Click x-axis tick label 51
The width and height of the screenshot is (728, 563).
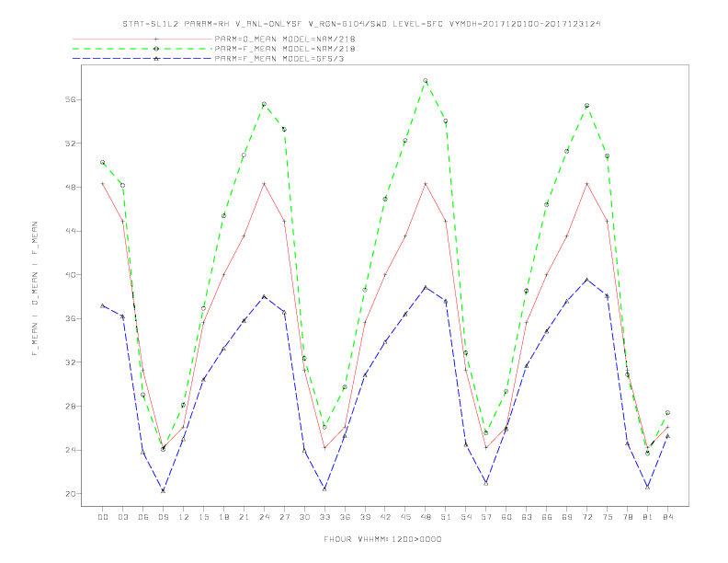click(x=446, y=517)
